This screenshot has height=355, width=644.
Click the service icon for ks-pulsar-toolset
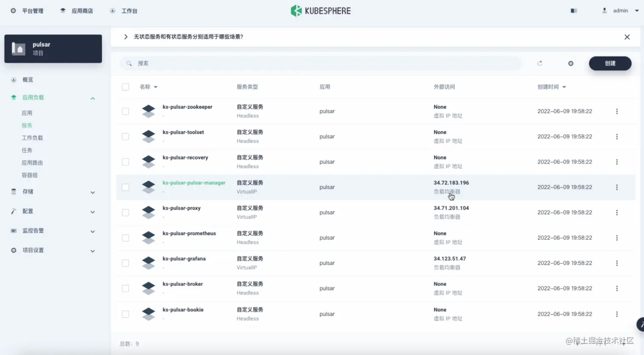[x=149, y=137]
